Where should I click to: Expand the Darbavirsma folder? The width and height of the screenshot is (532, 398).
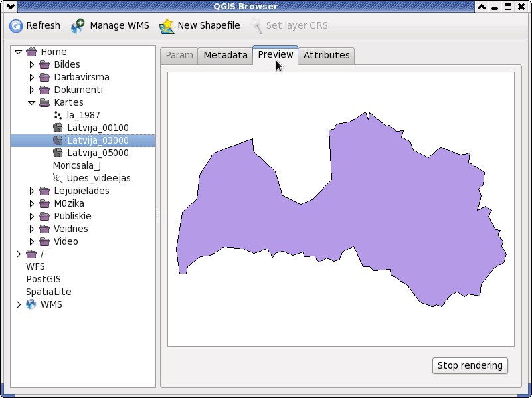(x=32, y=77)
